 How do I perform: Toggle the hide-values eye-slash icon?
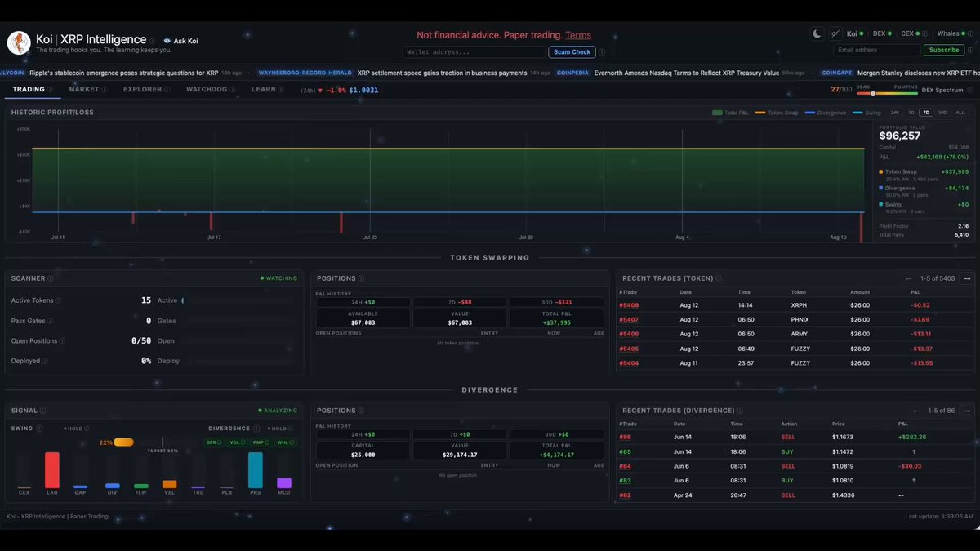point(835,33)
